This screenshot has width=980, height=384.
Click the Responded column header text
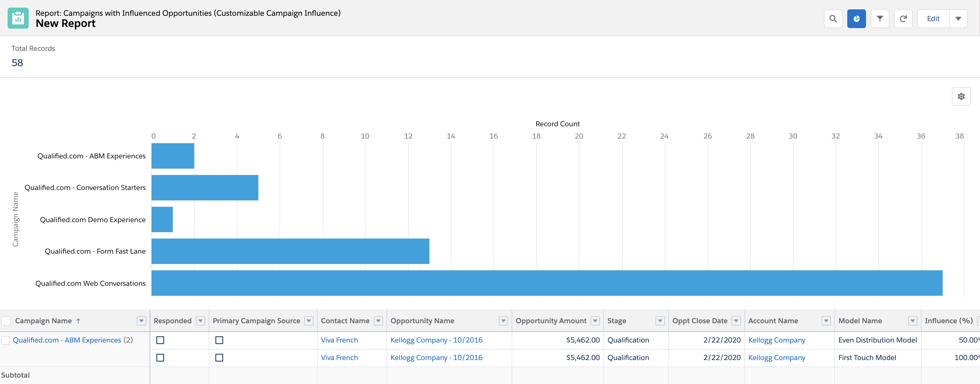pos(172,321)
